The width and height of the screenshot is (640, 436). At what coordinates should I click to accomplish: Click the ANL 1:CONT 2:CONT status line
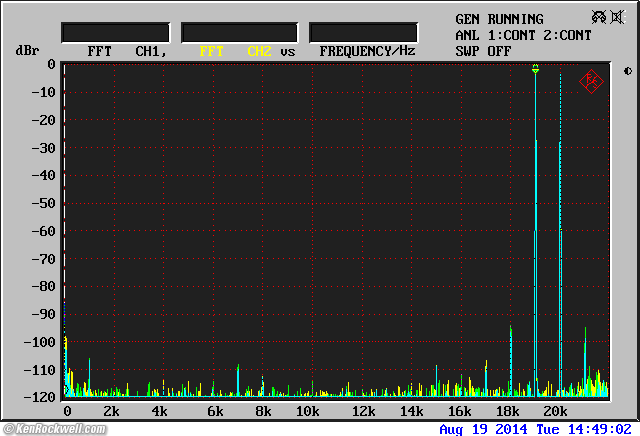click(x=523, y=35)
